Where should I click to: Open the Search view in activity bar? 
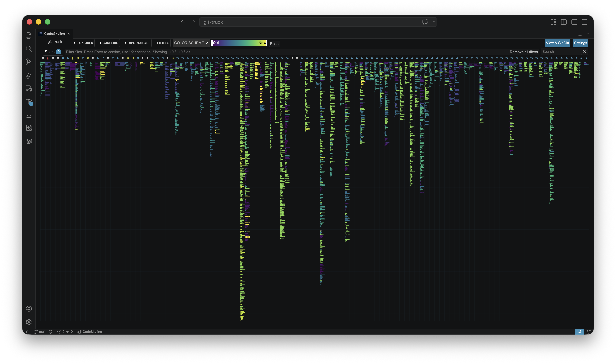pos(29,49)
